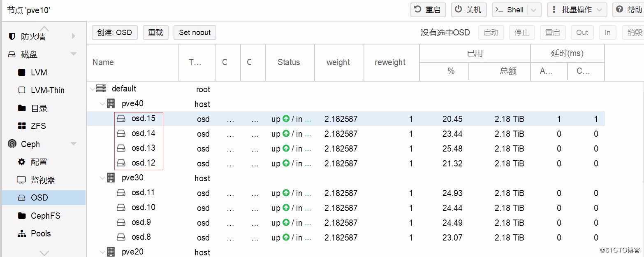Click the Ceph logo icon
This screenshot has width=644, height=257.
[x=12, y=144]
